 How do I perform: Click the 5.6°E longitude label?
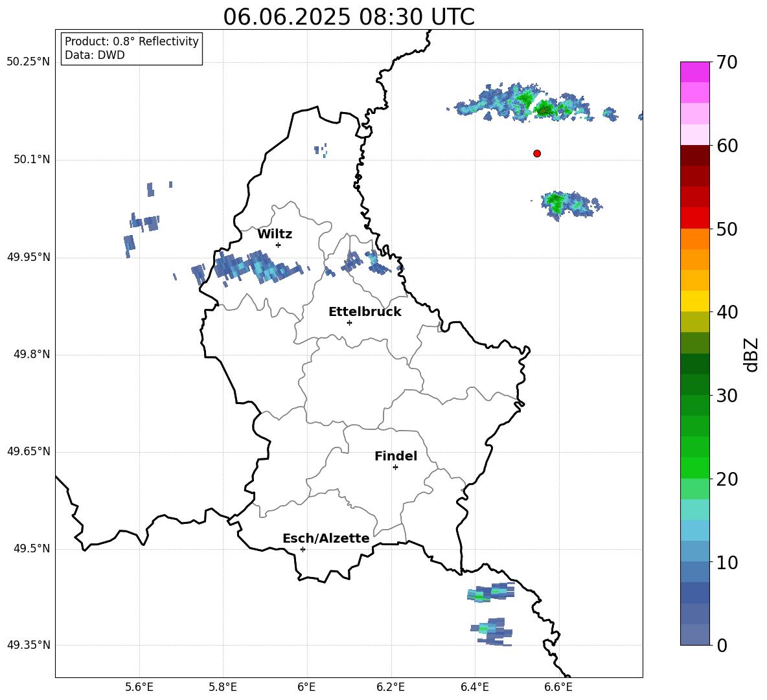(139, 687)
